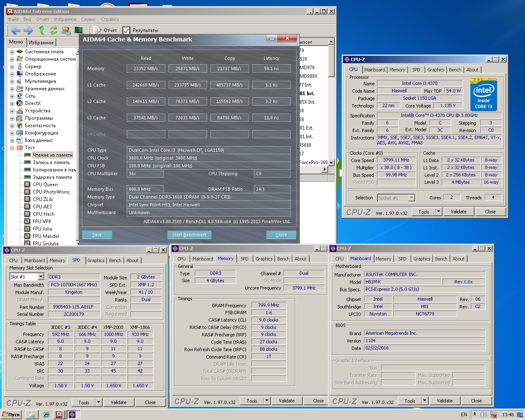Click the AIDA64 taskbar icon
Image resolution: width=525 pixels, height=420 pixels.
(59, 415)
